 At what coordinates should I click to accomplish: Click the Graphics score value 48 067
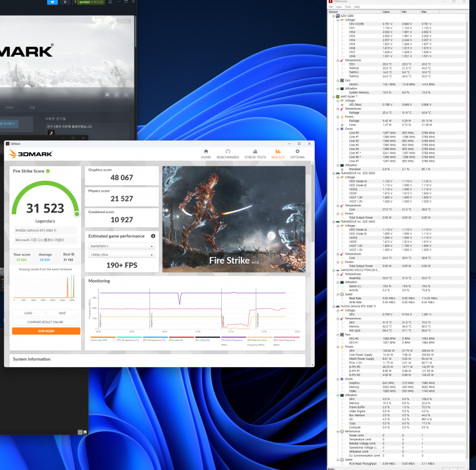(x=122, y=177)
